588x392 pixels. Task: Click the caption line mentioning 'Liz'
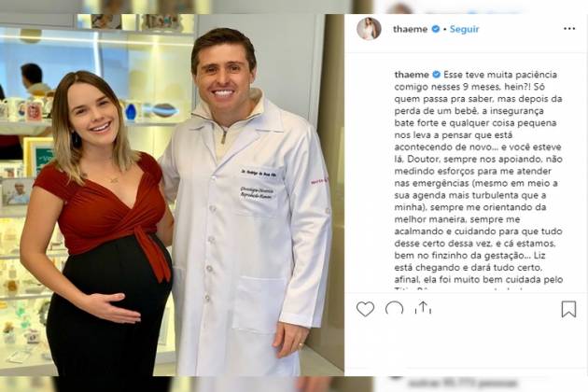coord(469,256)
